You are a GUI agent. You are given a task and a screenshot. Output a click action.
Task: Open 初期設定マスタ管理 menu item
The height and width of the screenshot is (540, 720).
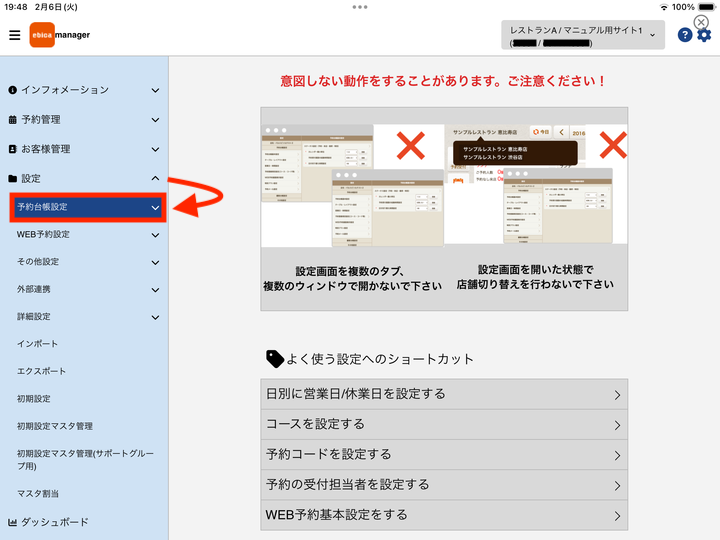point(55,426)
